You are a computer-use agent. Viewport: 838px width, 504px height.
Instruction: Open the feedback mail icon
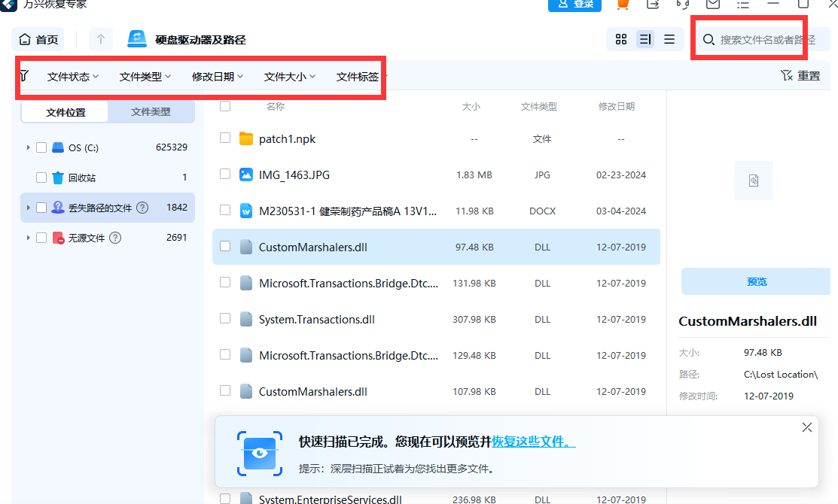click(712, 5)
